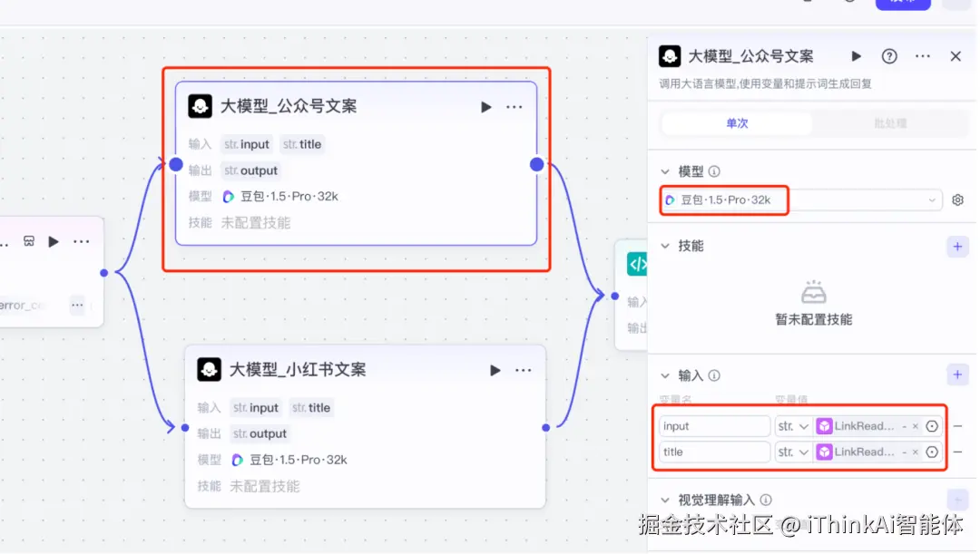Screen dimensions: 980x554
Task: Run the workflow panel play button
Action: [x=856, y=55]
